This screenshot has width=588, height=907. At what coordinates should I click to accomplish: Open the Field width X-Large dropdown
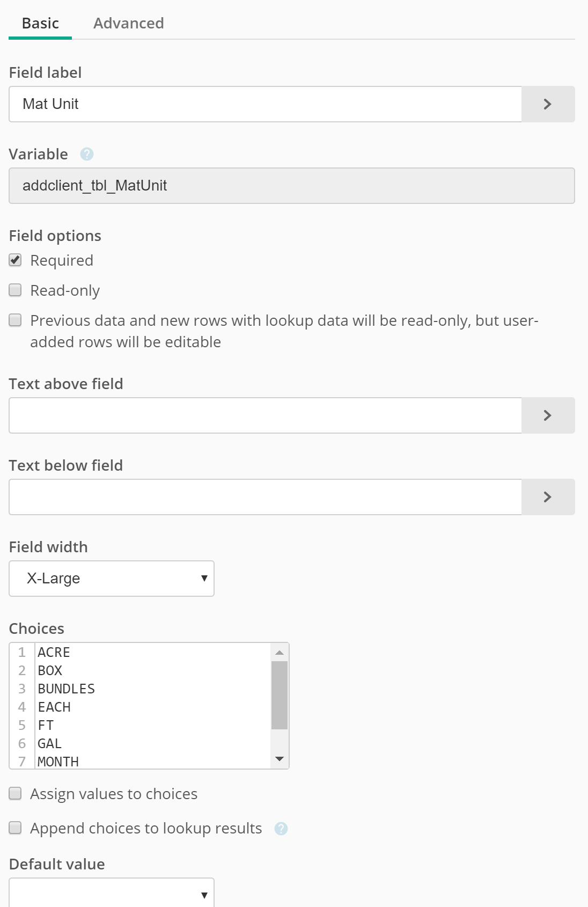(112, 579)
